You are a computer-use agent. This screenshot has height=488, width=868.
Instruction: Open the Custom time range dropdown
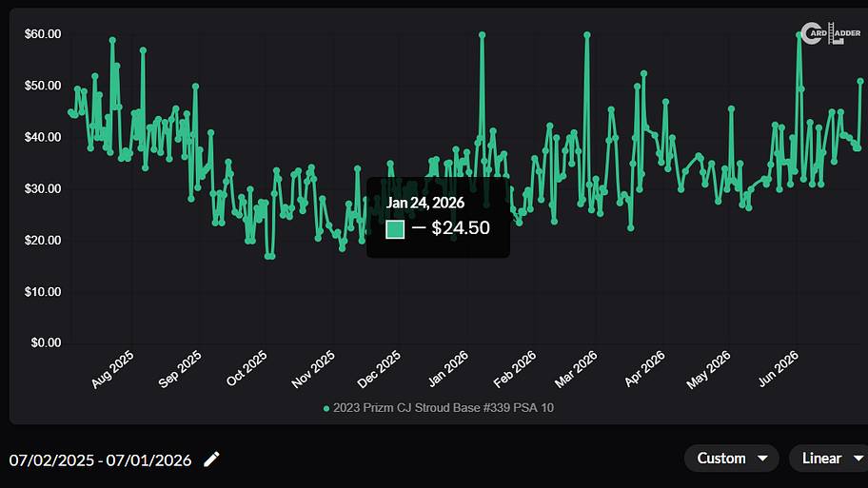tap(731, 459)
